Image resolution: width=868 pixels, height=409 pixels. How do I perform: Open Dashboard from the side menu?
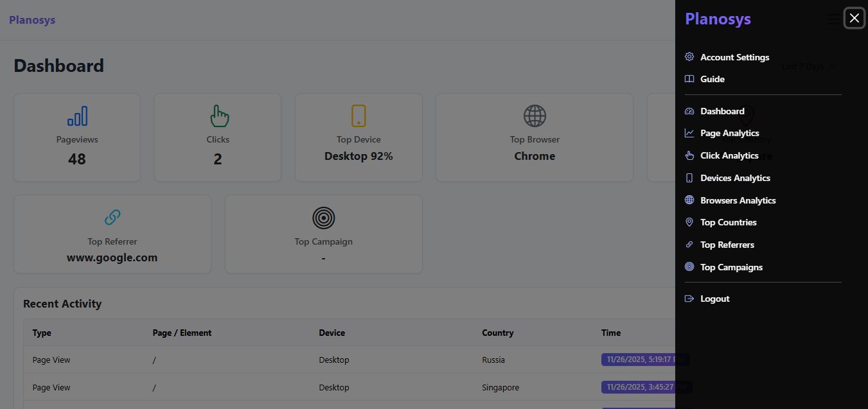tap(722, 110)
